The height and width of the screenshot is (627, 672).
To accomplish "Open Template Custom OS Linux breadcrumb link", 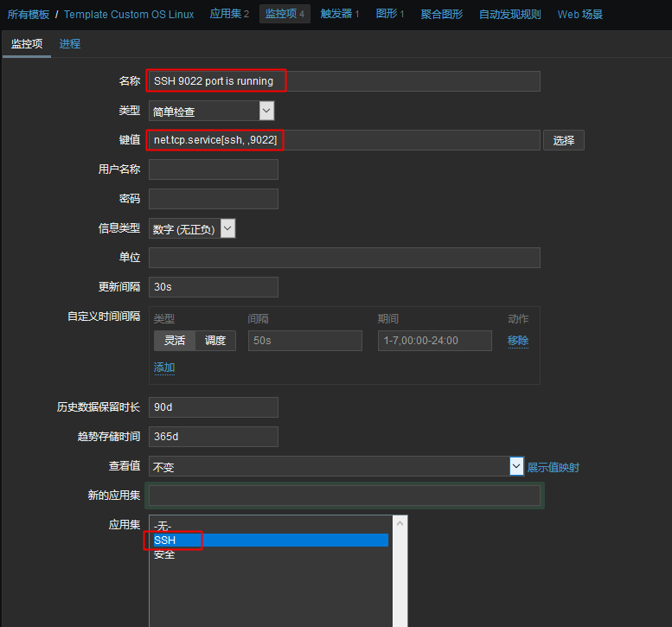I will click(x=129, y=14).
